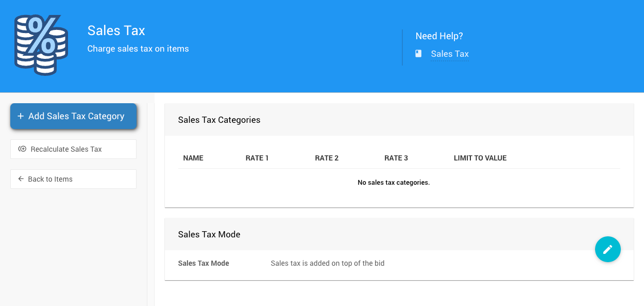Click the book icon beside the help link
The width and height of the screenshot is (644, 306).
click(418, 54)
